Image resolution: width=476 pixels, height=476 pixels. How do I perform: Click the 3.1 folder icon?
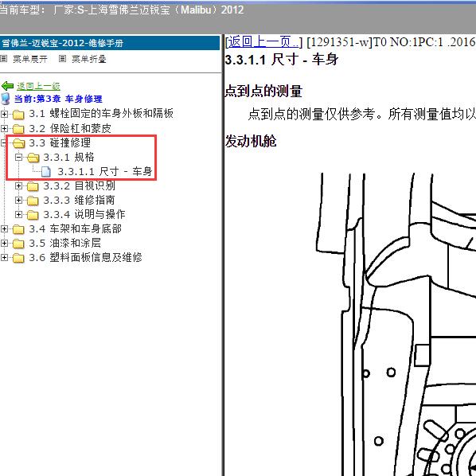coord(18,115)
